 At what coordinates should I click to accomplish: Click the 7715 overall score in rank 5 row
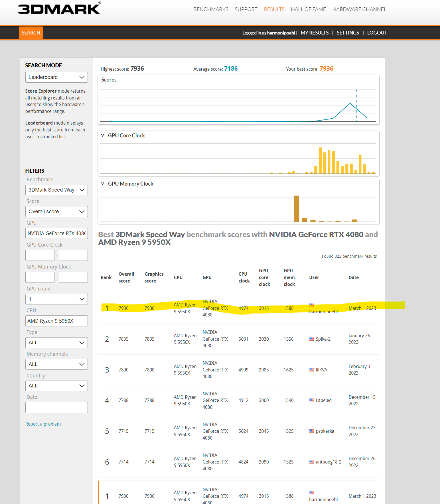[x=123, y=431]
